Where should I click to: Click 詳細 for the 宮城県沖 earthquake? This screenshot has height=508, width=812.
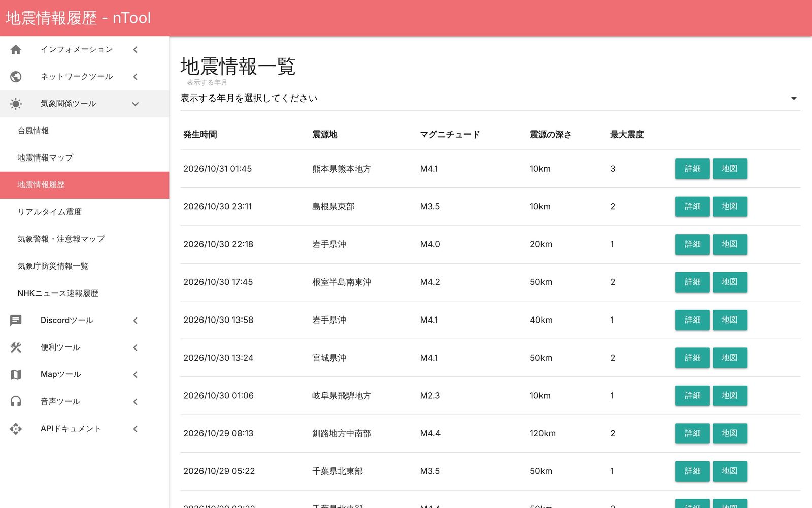click(x=692, y=358)
